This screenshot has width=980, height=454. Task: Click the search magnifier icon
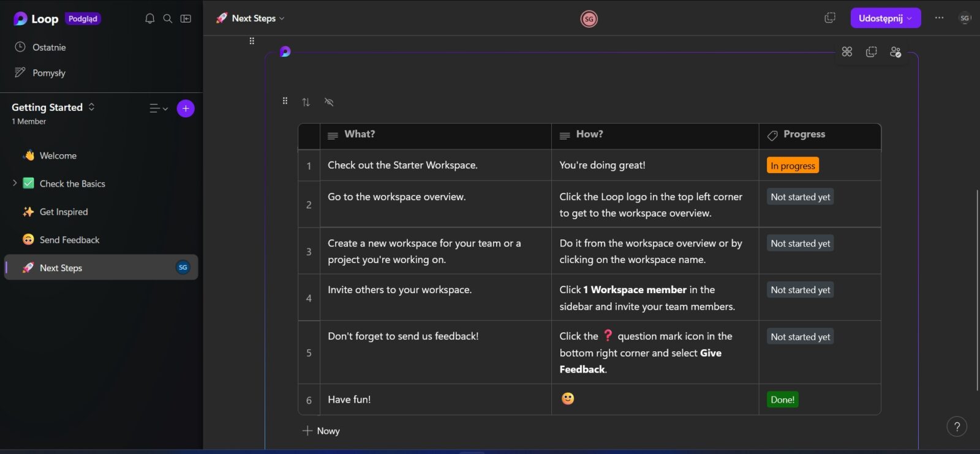click(168, 19)
